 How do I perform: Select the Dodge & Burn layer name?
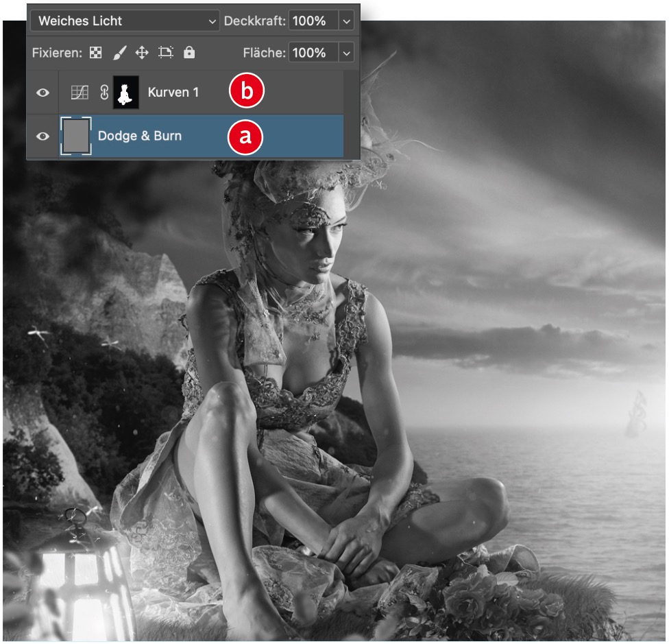(140, 136)
